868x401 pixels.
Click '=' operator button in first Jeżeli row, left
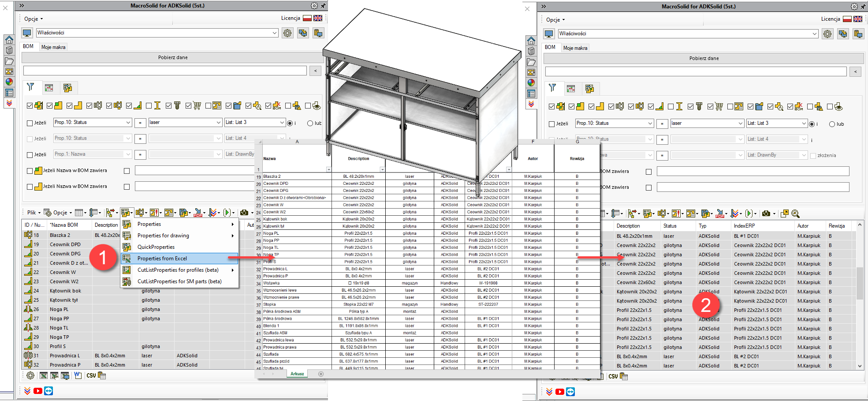coord(140,123)
